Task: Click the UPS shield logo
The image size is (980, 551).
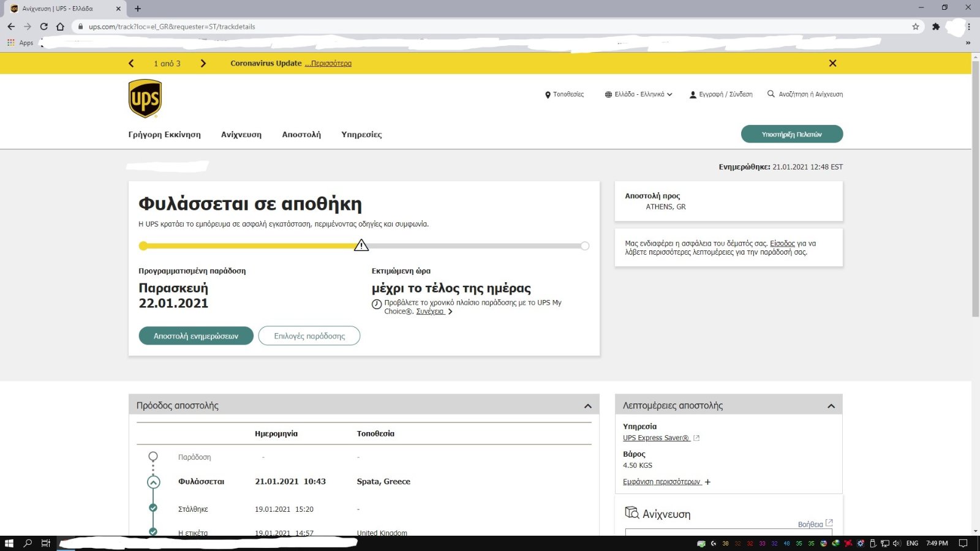Action: 145,99
